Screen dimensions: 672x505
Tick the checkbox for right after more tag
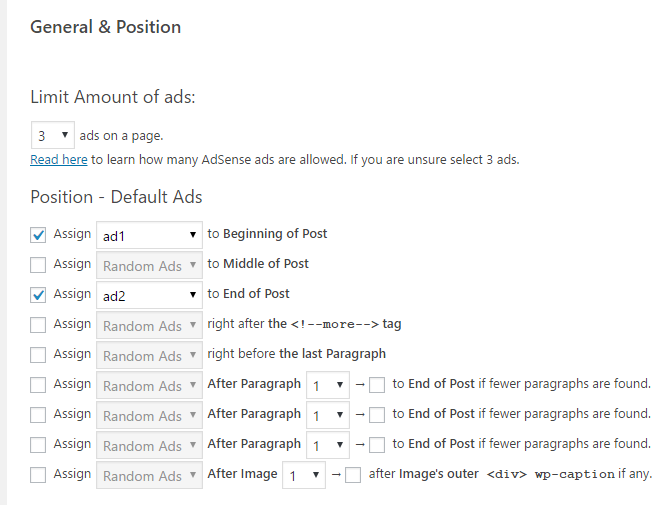38,325
